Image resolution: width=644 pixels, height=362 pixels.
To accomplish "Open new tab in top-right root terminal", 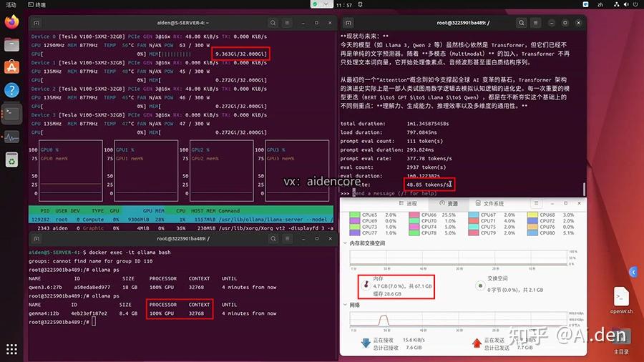I will (x=348, y=23).
